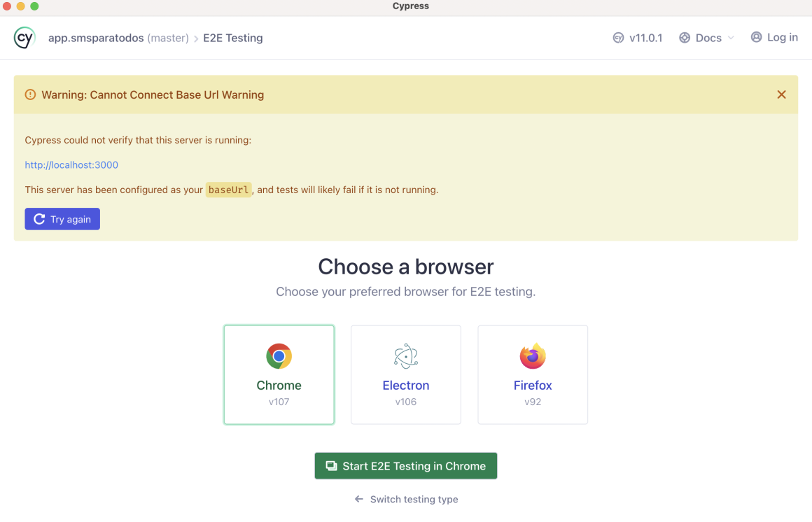The width and height of the screenshot is (812, 522).
Task: Click the Cypress version icon beside v11.0.1
Action: coord(618,38)
